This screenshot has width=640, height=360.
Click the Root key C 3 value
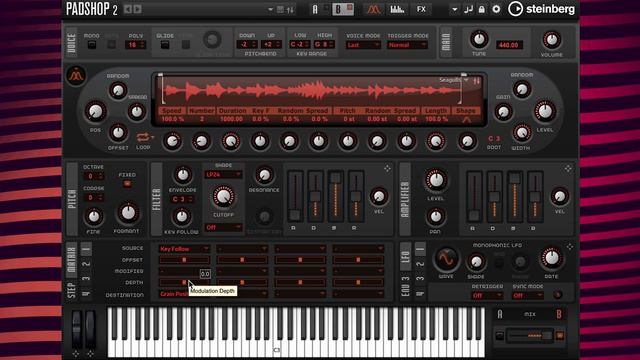(x=494, y=139)
